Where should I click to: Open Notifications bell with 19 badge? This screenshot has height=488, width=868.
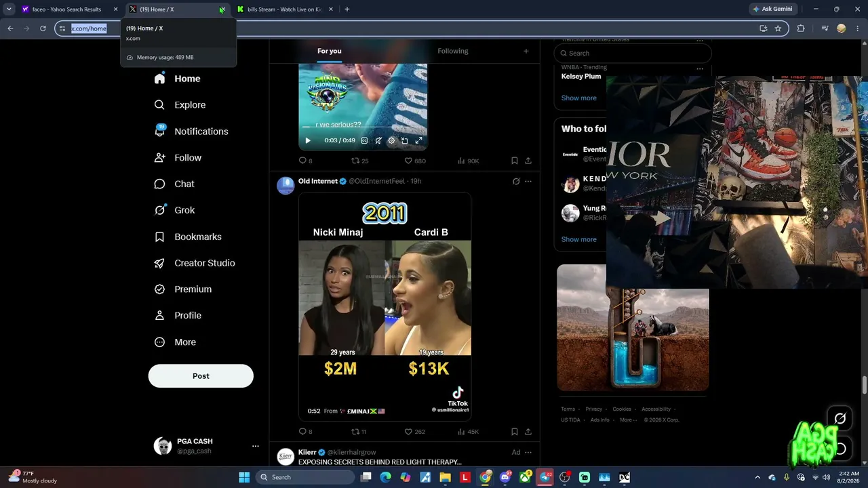[x=191, y=131]
